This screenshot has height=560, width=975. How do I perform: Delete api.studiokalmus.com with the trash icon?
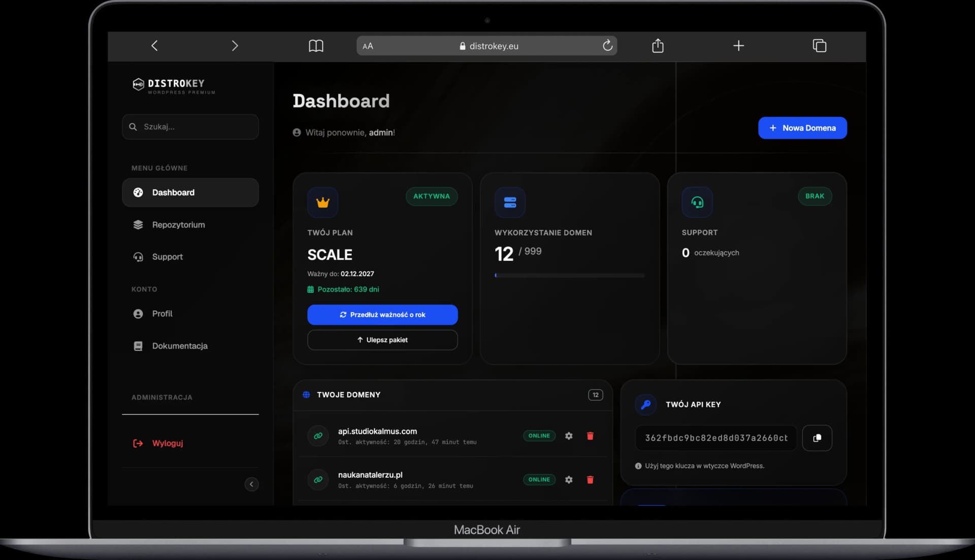(590, 436)
